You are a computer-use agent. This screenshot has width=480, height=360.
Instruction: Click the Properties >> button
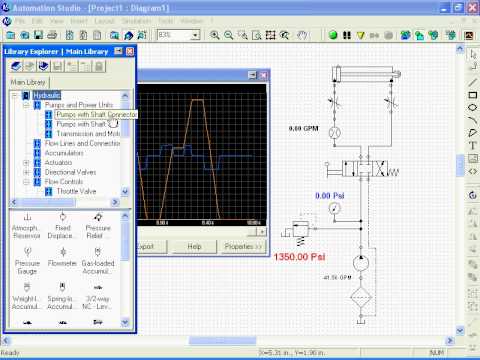pyautogui.click(x=243, y=247)
